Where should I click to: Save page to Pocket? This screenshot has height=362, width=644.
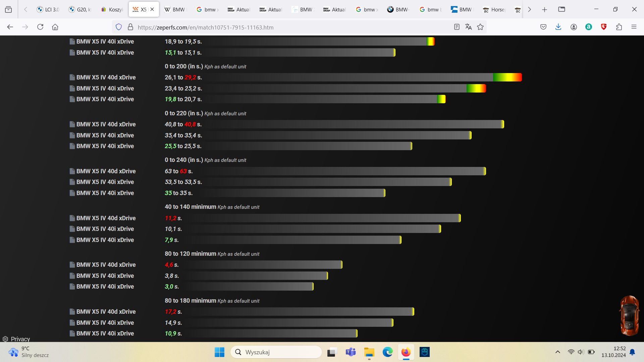543,27
